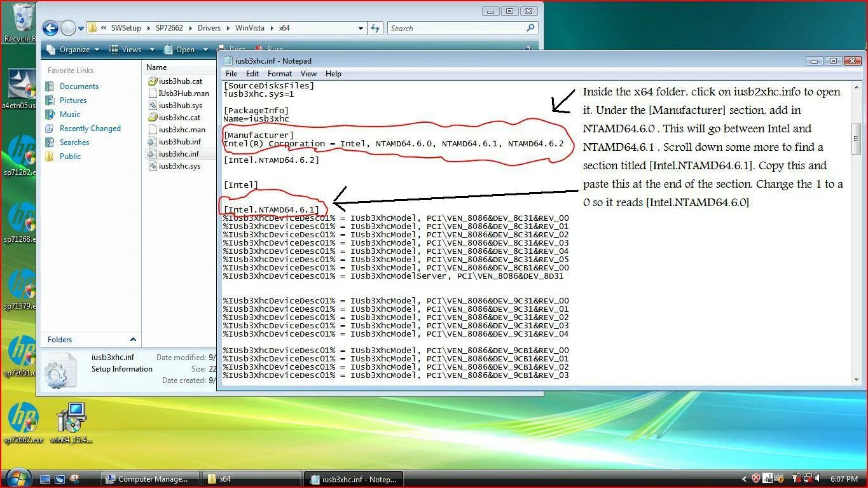Open Notepad File menu

point(231,74)
